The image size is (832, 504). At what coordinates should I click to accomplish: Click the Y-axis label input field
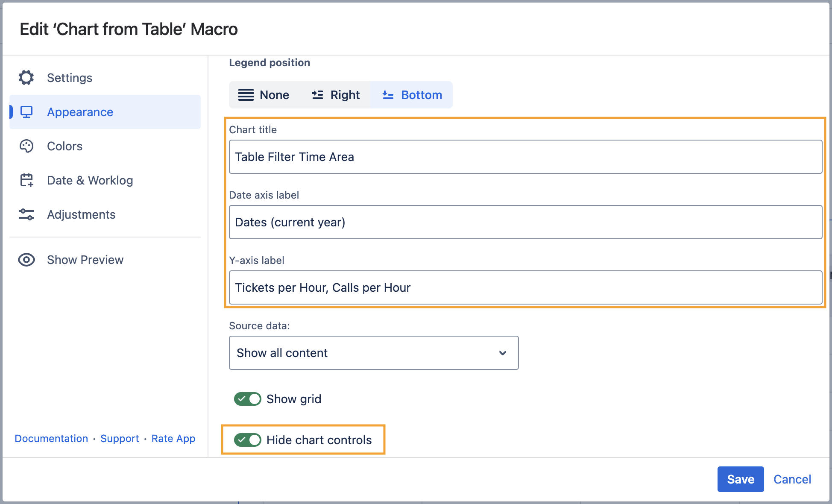click(x=525, y=287)
